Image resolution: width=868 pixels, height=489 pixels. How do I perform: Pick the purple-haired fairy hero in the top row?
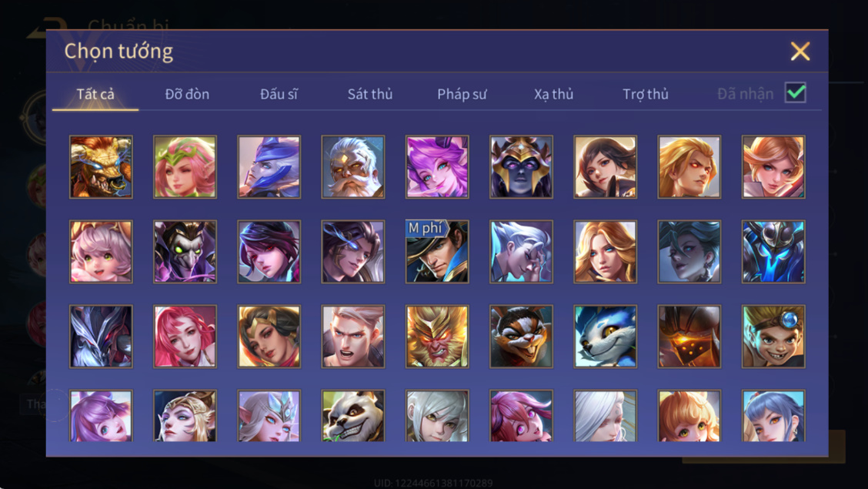click(437, 166)
